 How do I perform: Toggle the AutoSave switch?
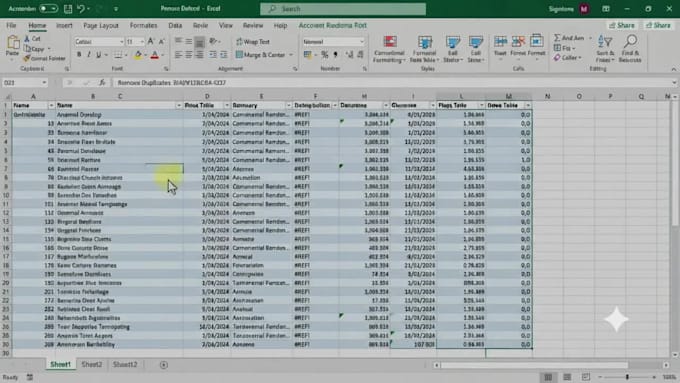point(48,9)
